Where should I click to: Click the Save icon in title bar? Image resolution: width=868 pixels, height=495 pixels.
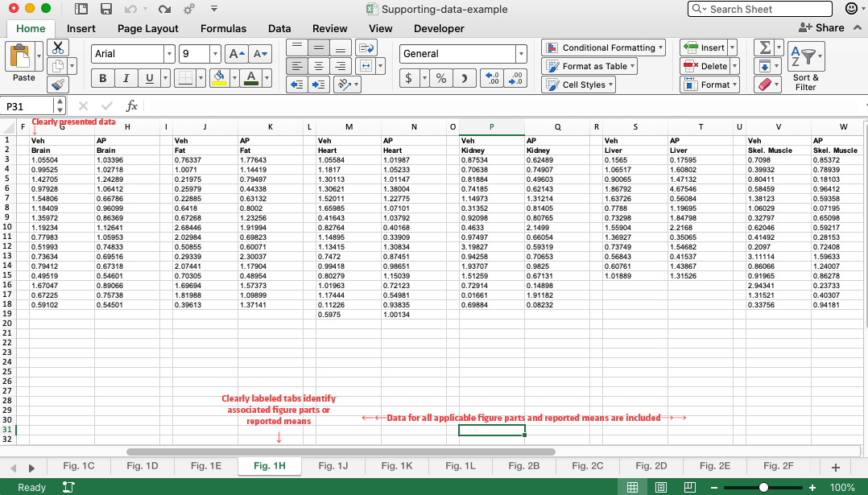[105, 9]
